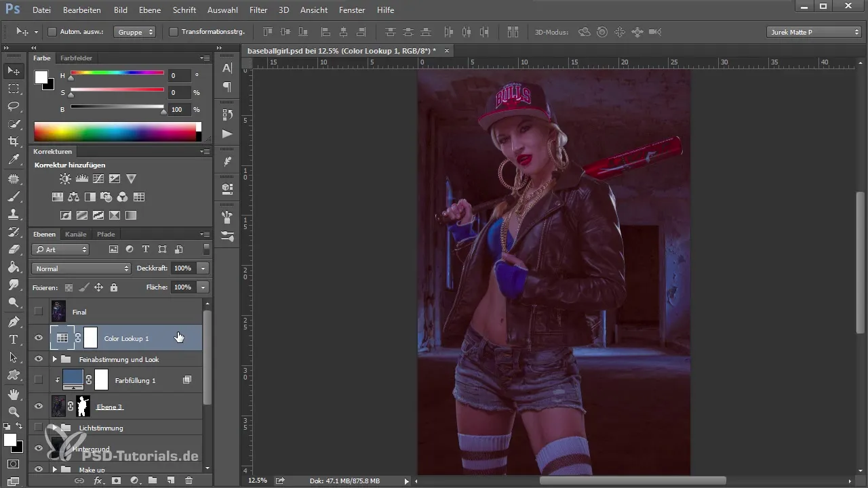Switch to the Pfade tab

[106, 235]
